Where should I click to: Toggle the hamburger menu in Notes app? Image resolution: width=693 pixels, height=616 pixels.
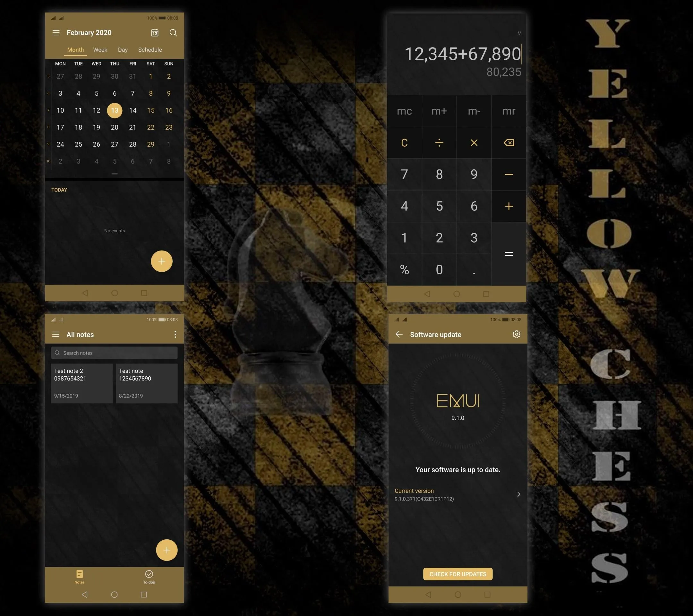click(x=56, y=334)
